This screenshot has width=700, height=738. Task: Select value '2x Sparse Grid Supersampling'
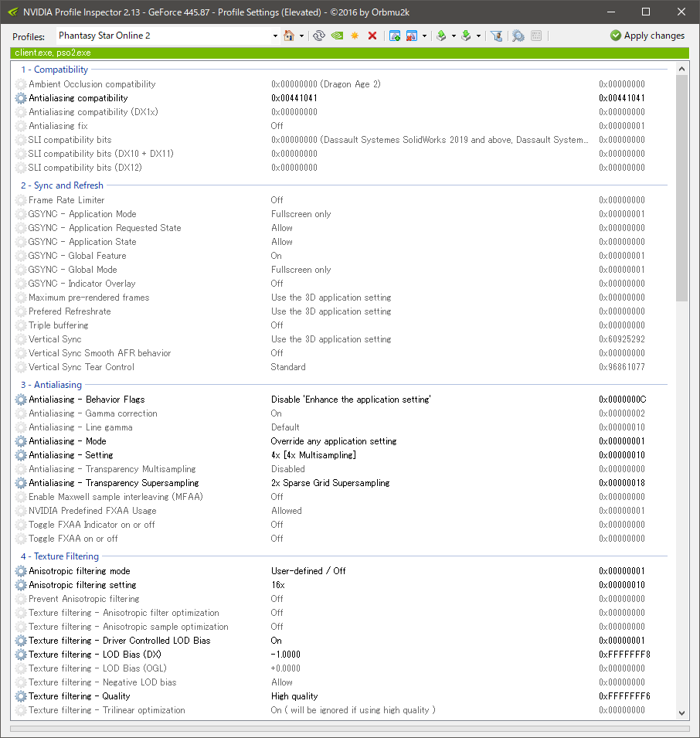330,483
